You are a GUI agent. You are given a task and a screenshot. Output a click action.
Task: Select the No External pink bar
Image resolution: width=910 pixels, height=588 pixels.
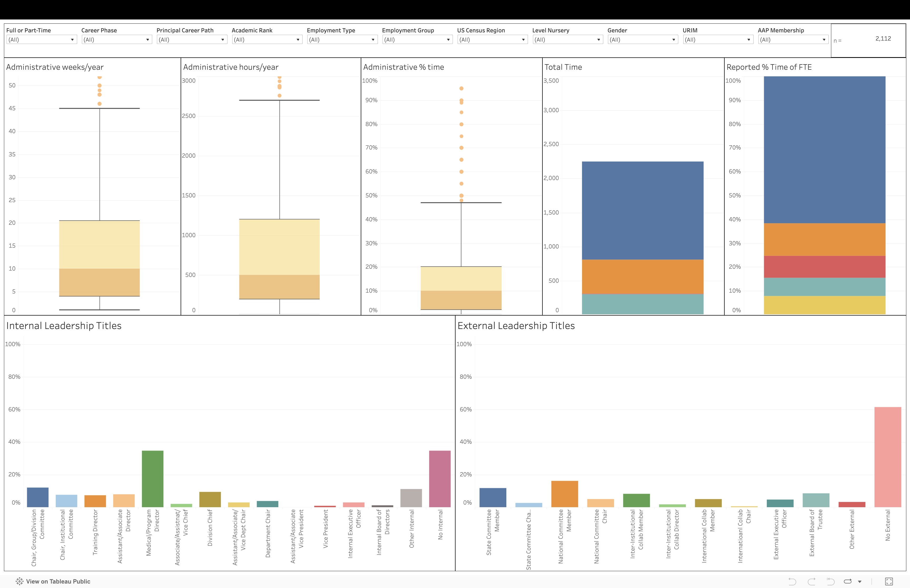pos(887,457)
